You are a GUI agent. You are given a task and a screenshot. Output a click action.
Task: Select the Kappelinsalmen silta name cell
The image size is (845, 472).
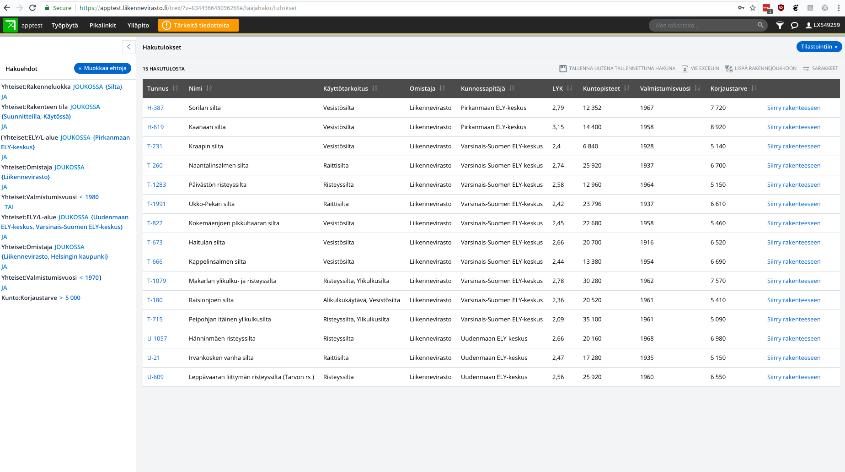[x=217, y=262]
